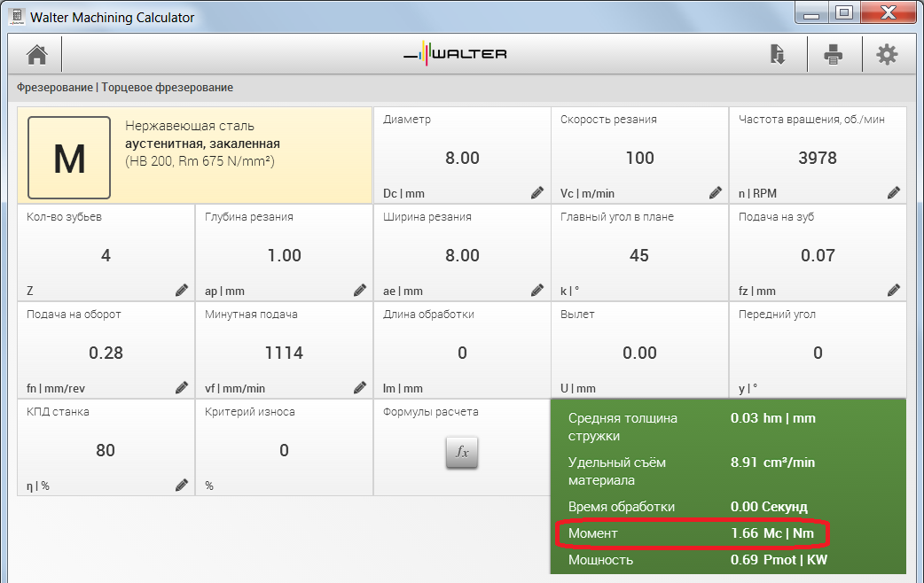Edit Подача на зуб pencil icon
Image resolution: width=924 pixels, height=583 pixels.
click(x=893, y=290)
